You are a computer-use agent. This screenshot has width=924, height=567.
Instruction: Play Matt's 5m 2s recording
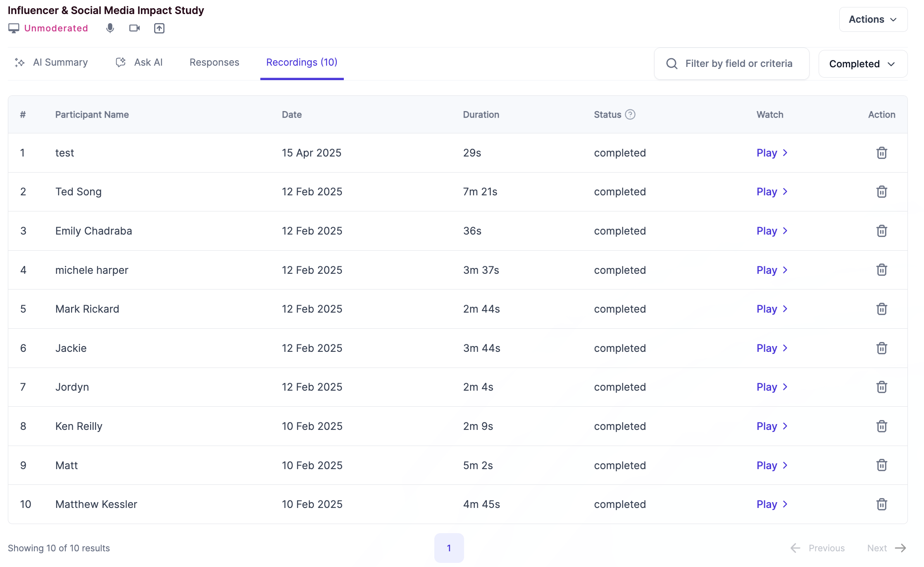pyautogui.click(x=772, y=465)
